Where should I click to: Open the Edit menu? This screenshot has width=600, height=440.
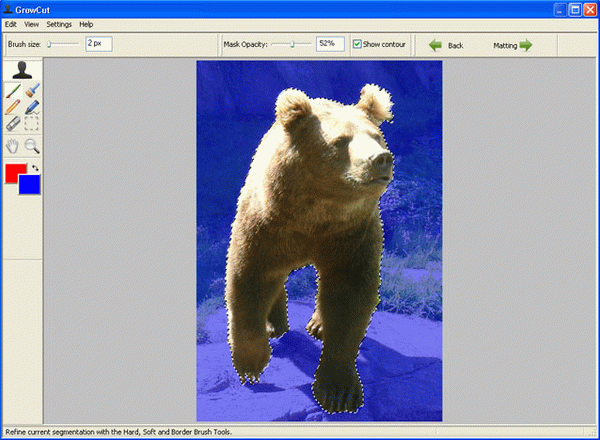[11, 23]
